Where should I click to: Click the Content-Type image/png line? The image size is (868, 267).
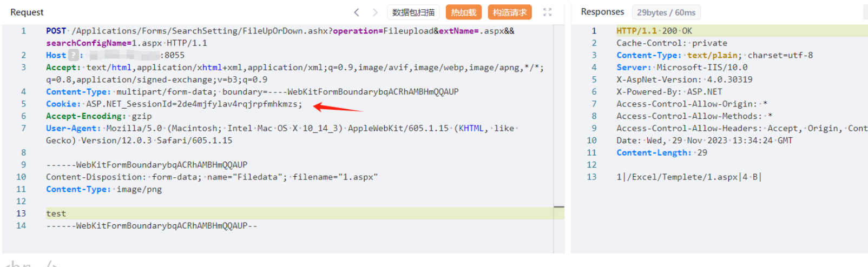tap(104, 189)
